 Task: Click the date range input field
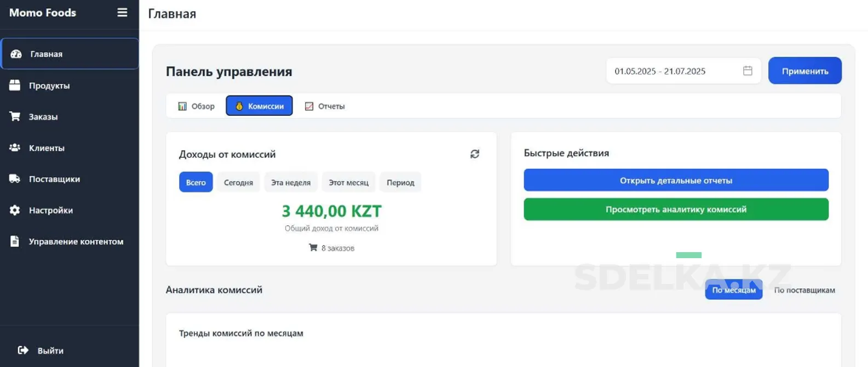click(683, 71)
